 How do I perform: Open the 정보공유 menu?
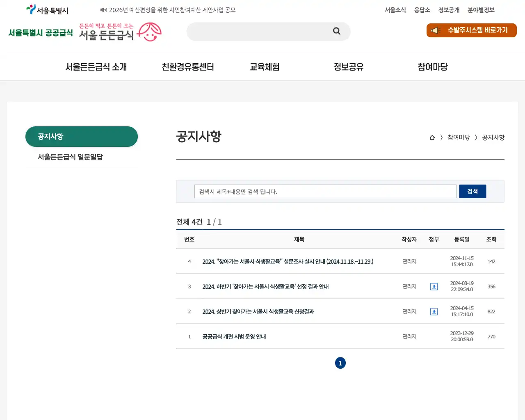pos(348,67)
